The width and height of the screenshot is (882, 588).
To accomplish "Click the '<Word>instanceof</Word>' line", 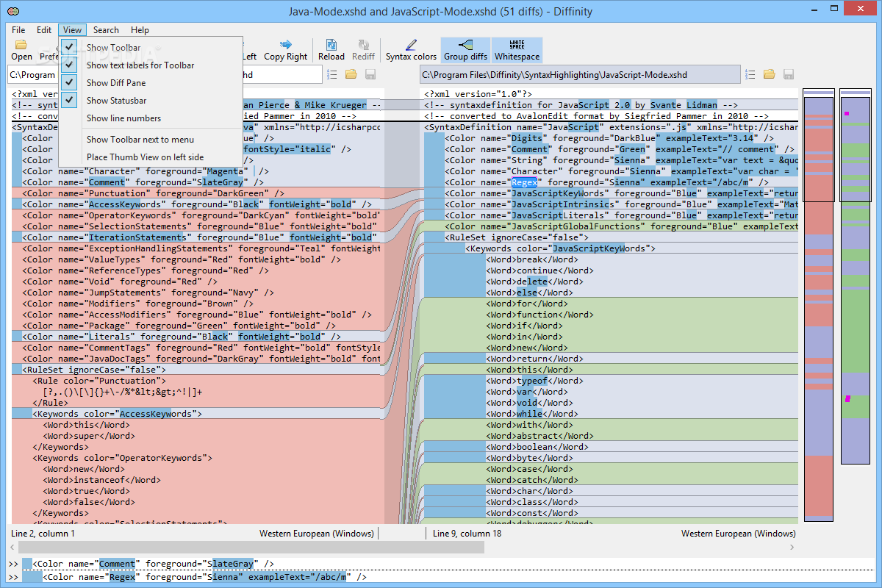I will pos(101,480).
